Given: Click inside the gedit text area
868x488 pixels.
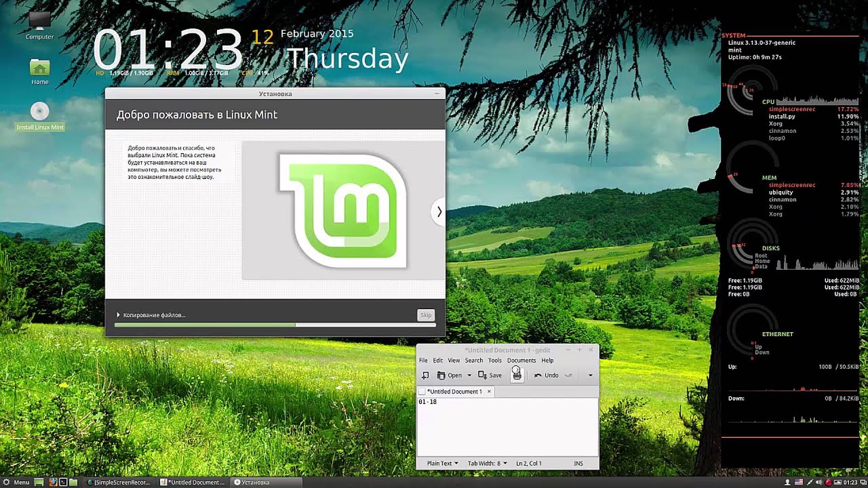Looking at the screenshot, I should pos(507,427).
